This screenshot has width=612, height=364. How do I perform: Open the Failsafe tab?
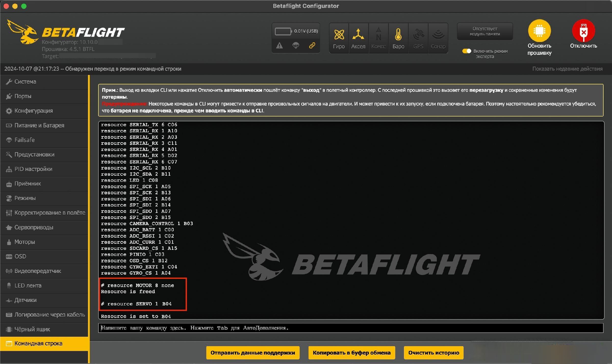click(x=44, y=140)
